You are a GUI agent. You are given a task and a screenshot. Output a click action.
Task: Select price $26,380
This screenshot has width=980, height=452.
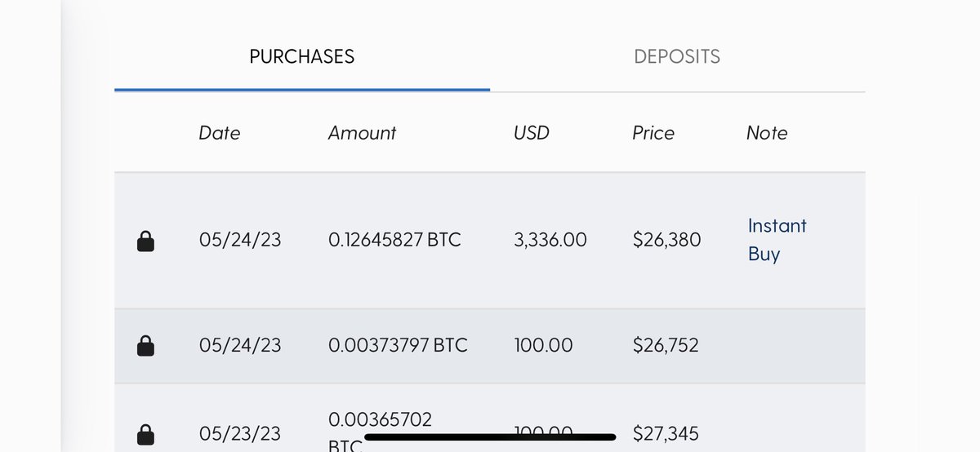point(666,241)
